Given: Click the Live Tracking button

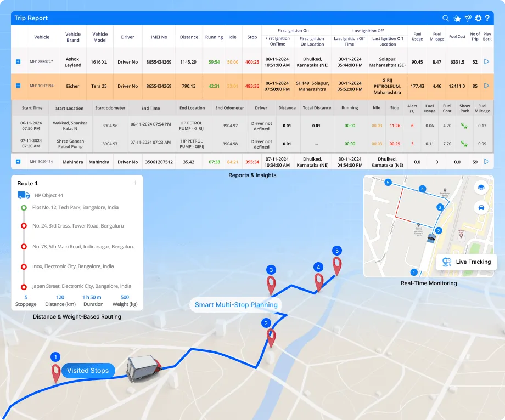Looking at the screenshot, I should [x=467, y=262].
